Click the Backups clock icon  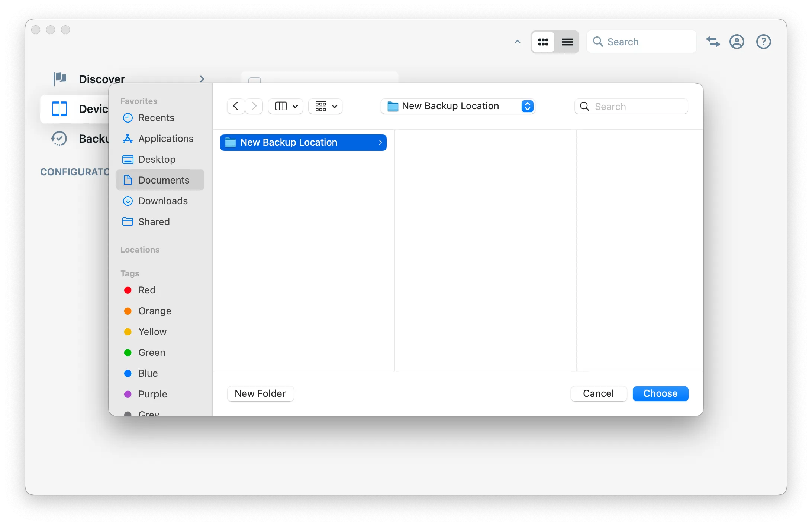tap(59, 139)
